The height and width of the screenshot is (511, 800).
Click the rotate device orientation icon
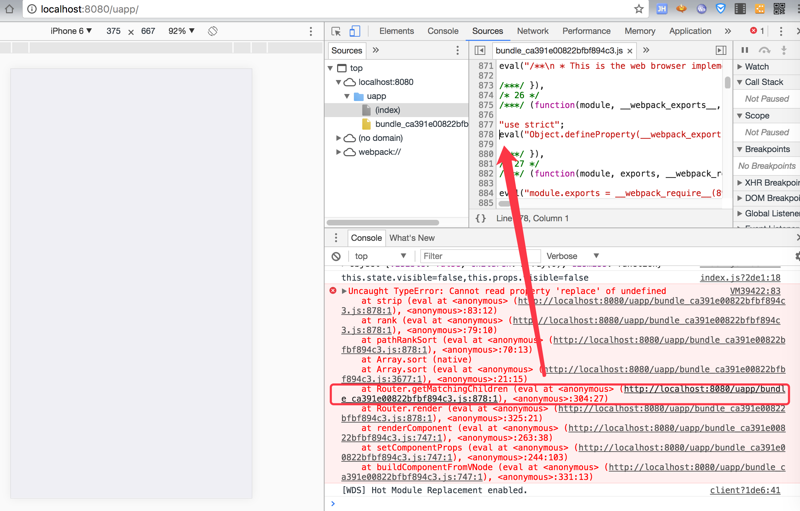(x=213, y=31)
